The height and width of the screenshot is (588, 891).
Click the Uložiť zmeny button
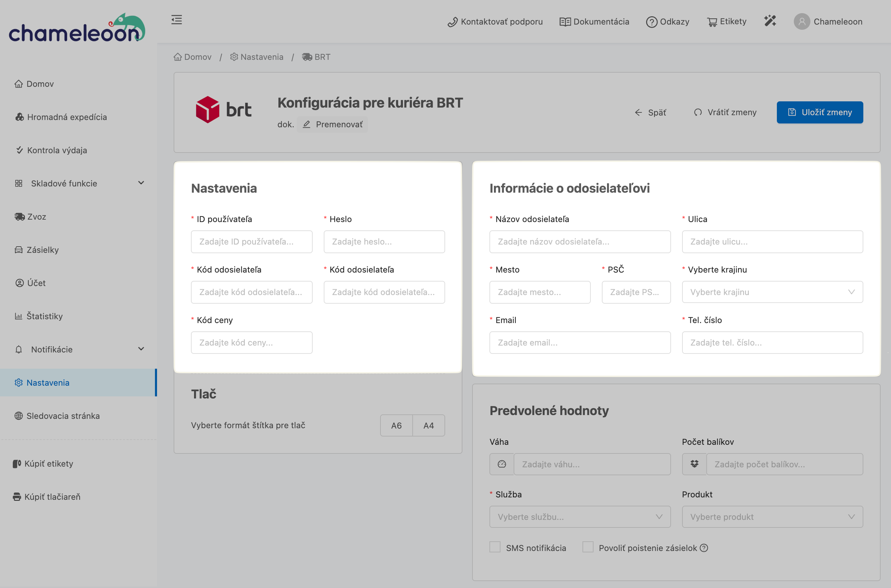coord(820,112)
